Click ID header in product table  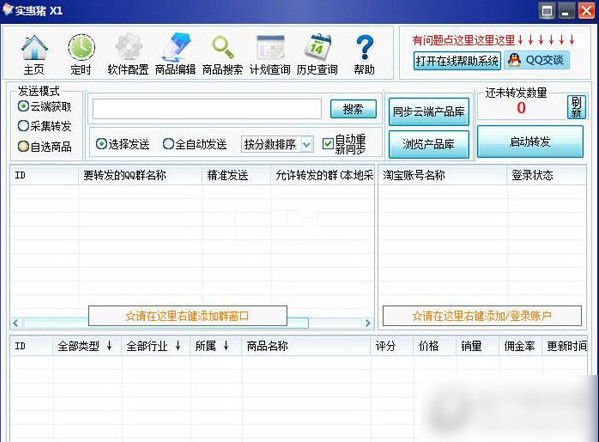(31, 346)
